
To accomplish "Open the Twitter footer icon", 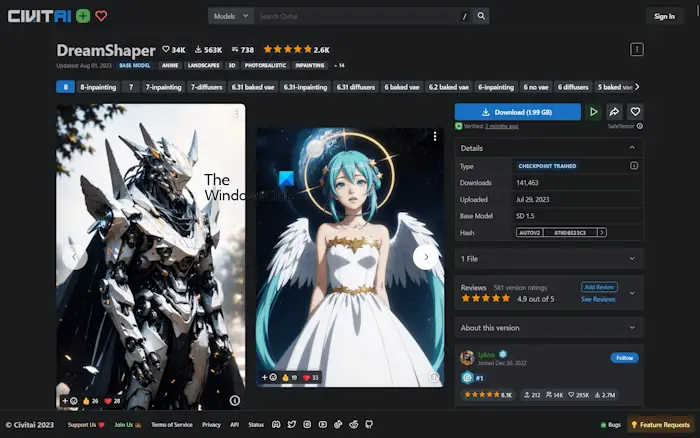I will tap(292, 424).
